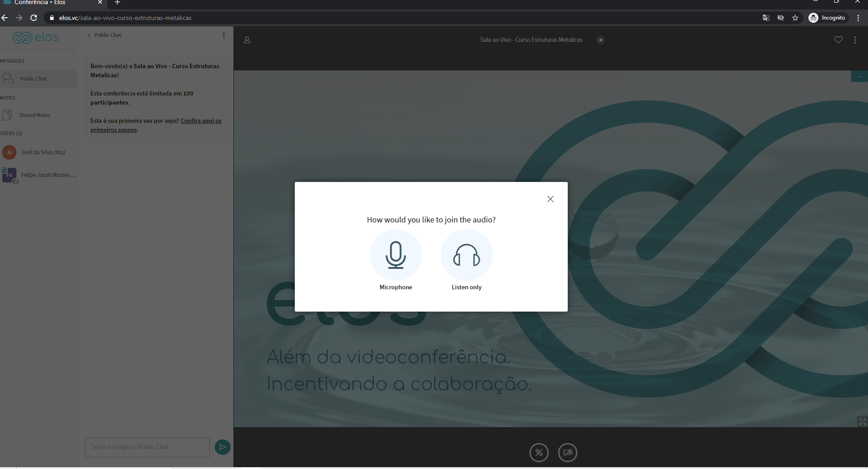Image resolution: width=868 pixels, height=469 pixels.
Task: Close the join audio dialog
Action: tap(550, 199)
